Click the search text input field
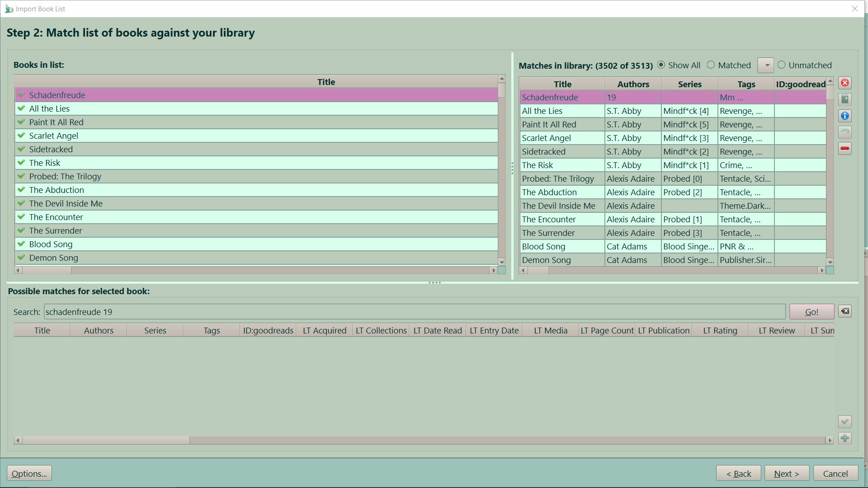868x488 pixels. pos(414,312)
